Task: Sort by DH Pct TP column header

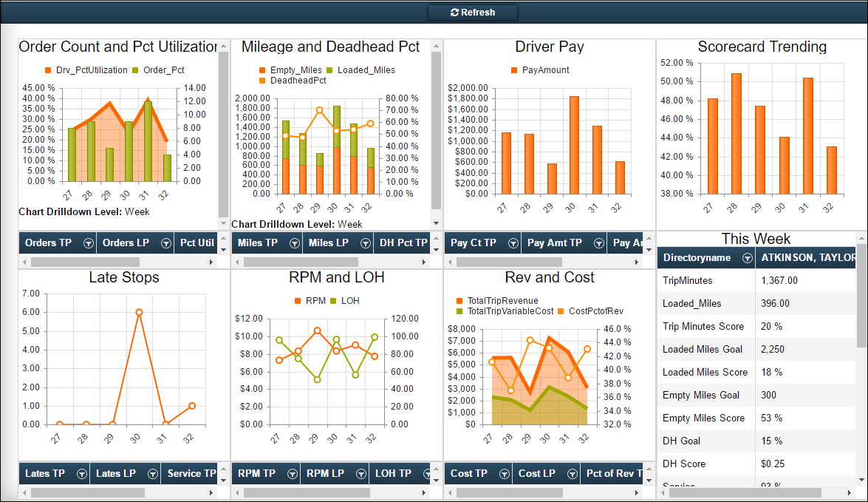Action: [x=403, y=242]
